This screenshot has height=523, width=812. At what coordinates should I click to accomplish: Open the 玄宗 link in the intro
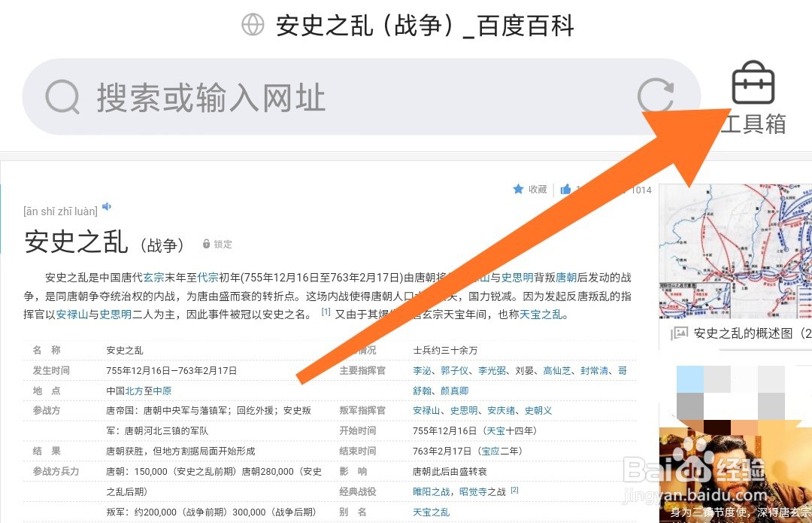(153, 278)
